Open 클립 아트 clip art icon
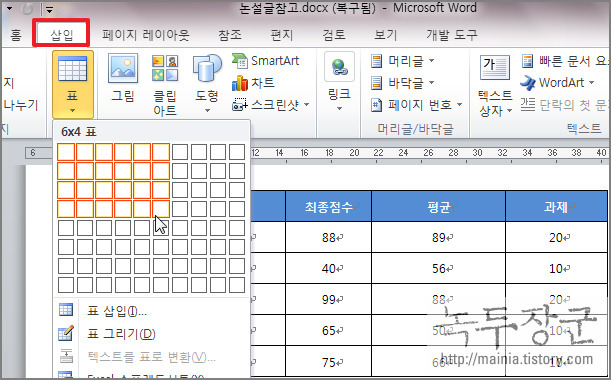The height and width of the screenshot is (380, 611). [165, 68]
